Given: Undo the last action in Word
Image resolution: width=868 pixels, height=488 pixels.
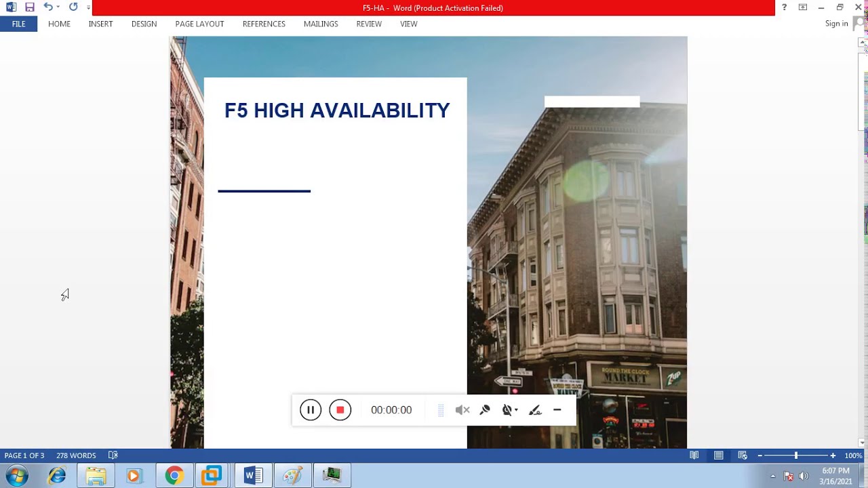Looking at the screenshot, I should tap(47, 7).
